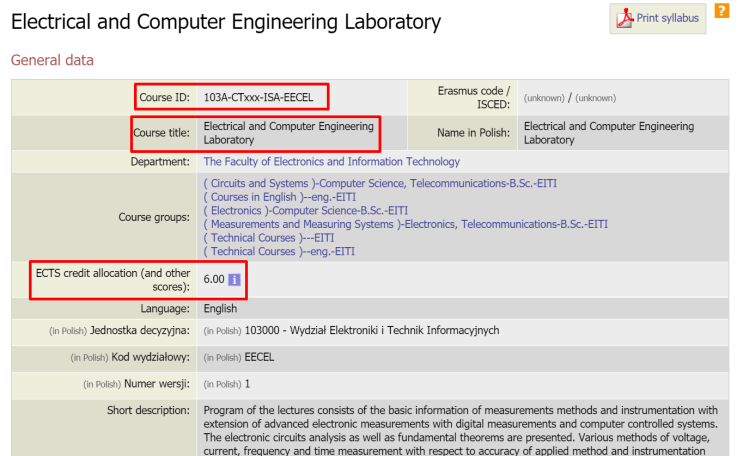Click the Course title label

pyautogui.click(x=162, y=133)
